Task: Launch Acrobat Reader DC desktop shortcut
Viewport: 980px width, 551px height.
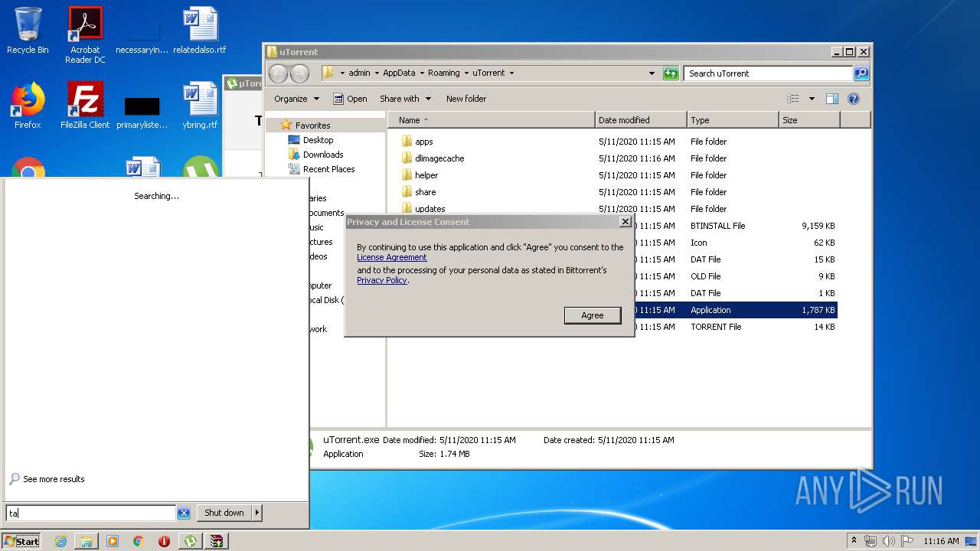Action: pyautogui.click(x=85, y=35)
